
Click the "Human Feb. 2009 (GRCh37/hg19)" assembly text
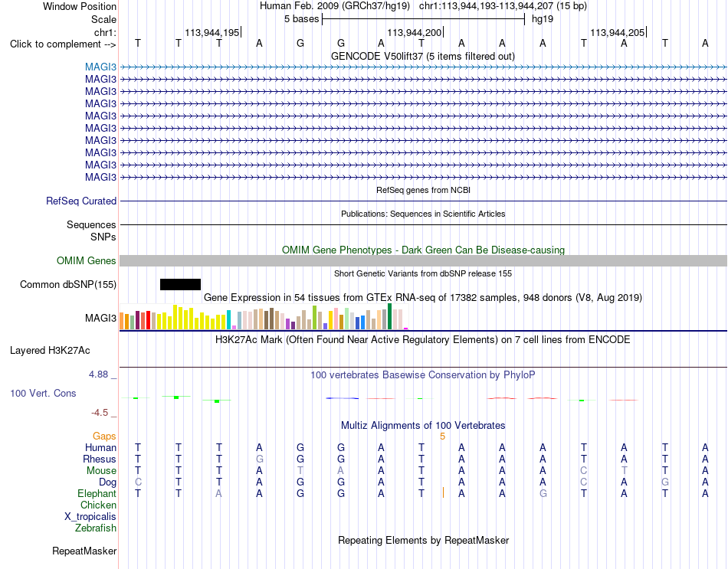click(x=335, y=6)
